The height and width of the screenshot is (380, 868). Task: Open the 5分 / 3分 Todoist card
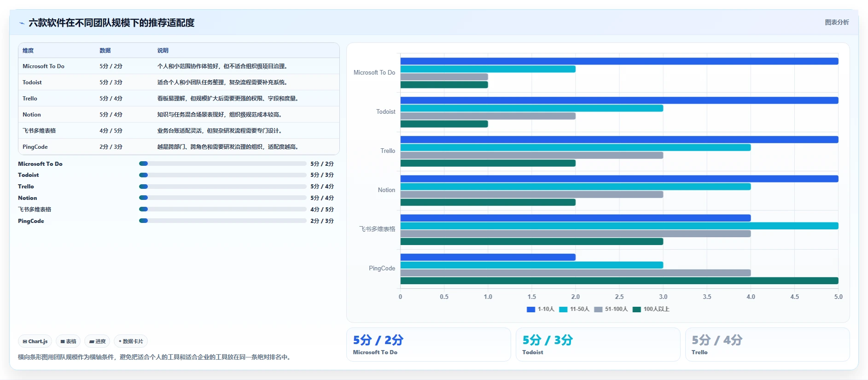[598, 345]
